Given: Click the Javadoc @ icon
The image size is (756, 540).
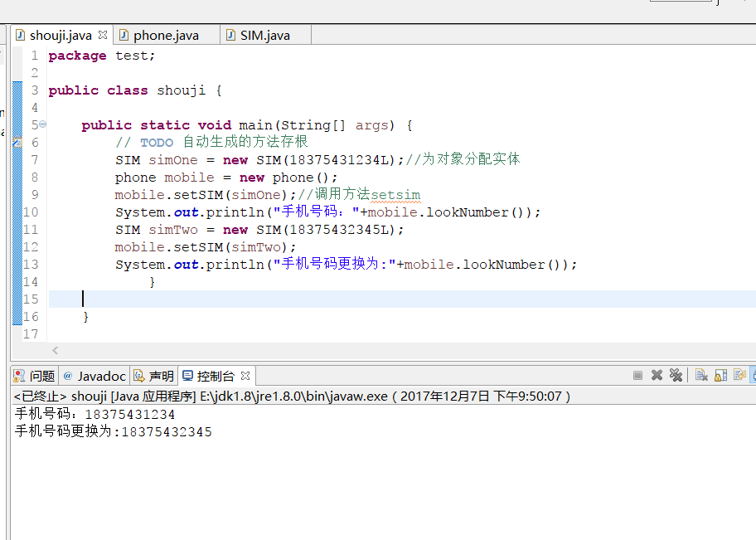Looking at the screenshot, I should (x=68, y=376).
